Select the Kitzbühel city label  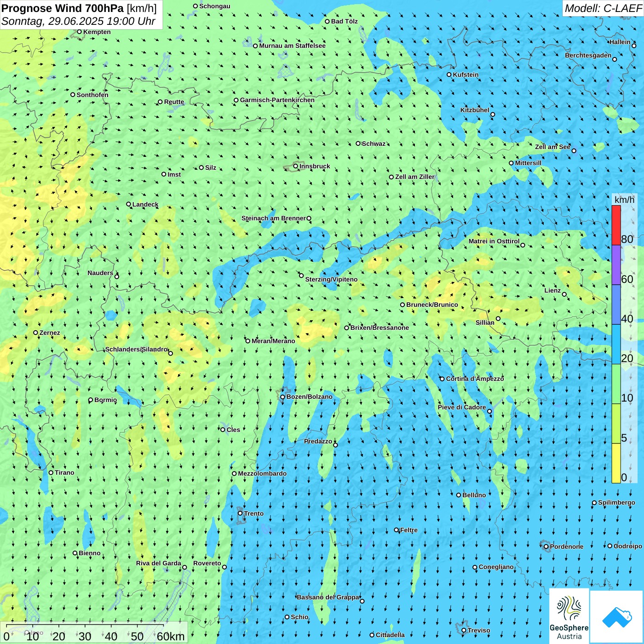click(x=475, y=110)
